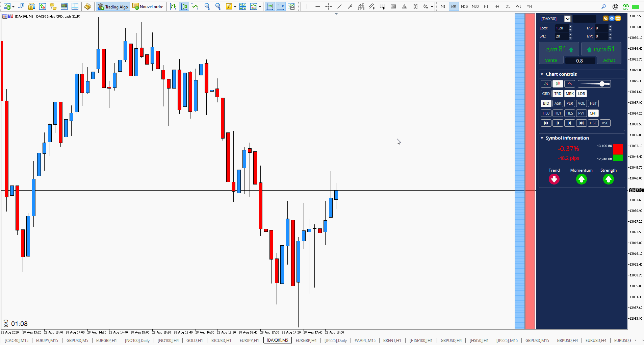Toggle the candlestick chart mode in toolbar
Viewport: 644px width, 345px height.
click(184, 6)
